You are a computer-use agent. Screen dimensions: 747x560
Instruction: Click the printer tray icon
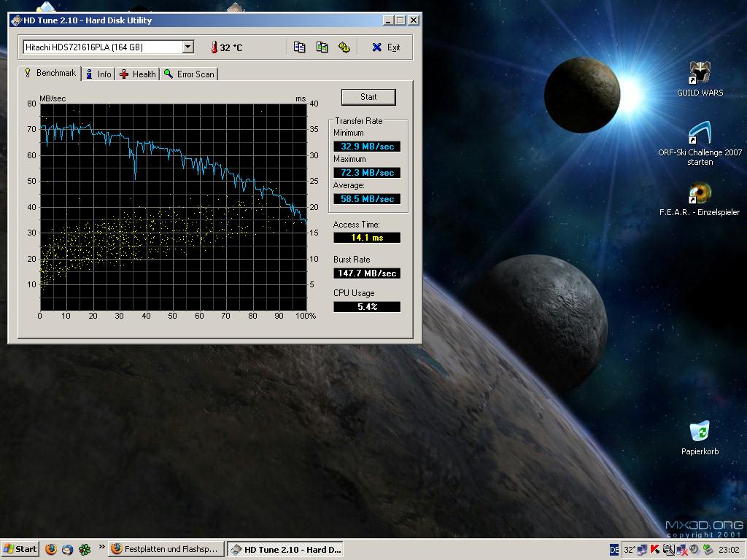(669, 550)
